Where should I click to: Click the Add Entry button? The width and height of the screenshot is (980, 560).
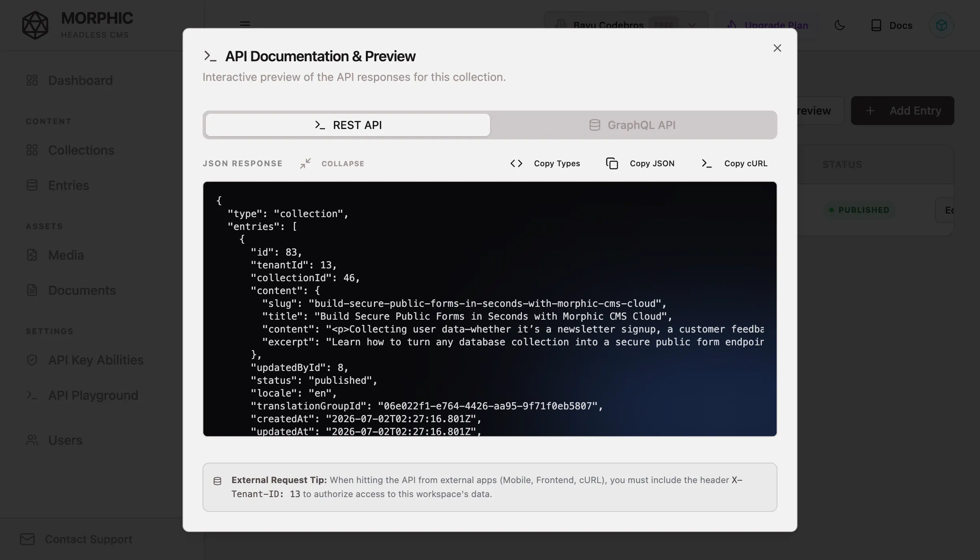tap(902, 111)
